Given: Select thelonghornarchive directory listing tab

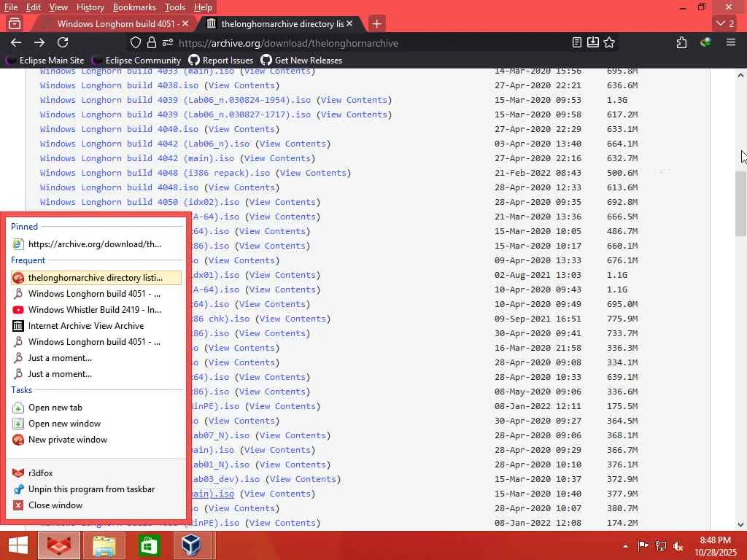Looking at the screenshot, I should point(281,24).
